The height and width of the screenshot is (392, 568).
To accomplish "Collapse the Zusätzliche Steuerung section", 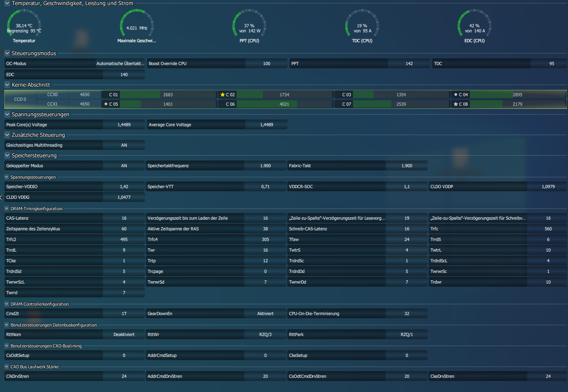I will pyautogui.click(x=7, y=135).
